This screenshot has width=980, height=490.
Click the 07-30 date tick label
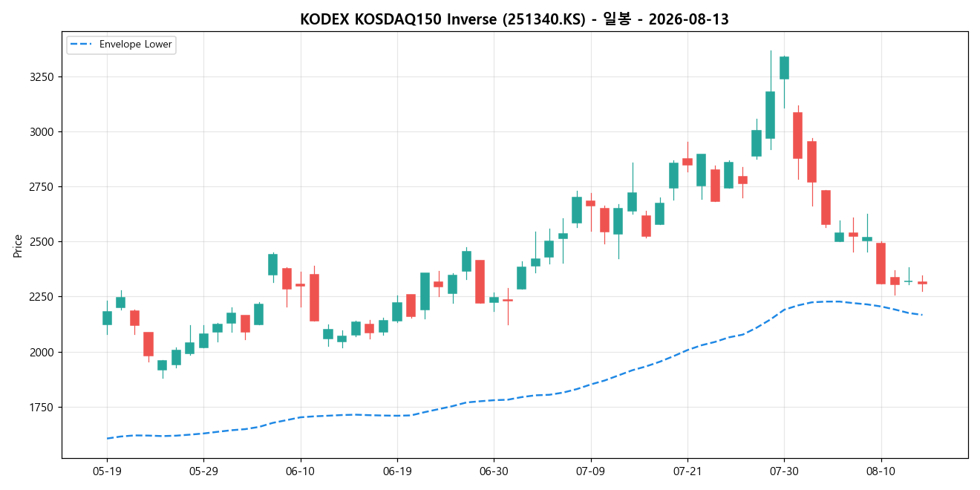click(784, 472)
